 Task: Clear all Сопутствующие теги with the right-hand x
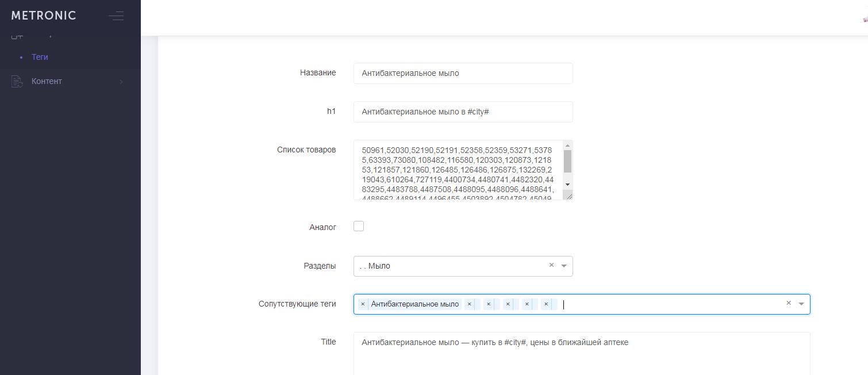click(x=789, y=303)
